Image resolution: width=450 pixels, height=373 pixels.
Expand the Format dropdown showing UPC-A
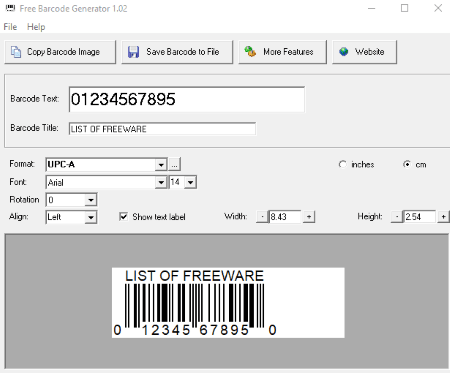(161, 165)
